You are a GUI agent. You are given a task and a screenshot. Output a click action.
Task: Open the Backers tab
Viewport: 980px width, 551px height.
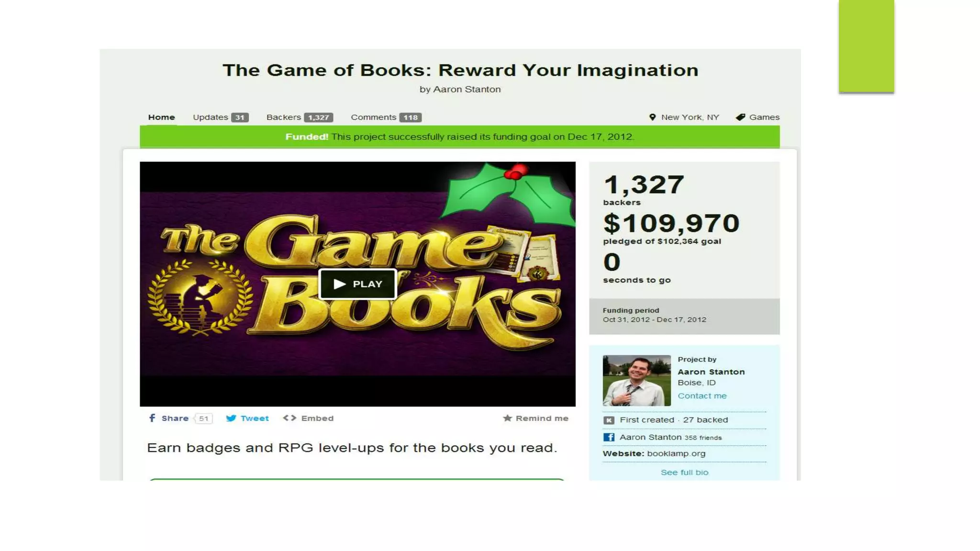point(300,117)
